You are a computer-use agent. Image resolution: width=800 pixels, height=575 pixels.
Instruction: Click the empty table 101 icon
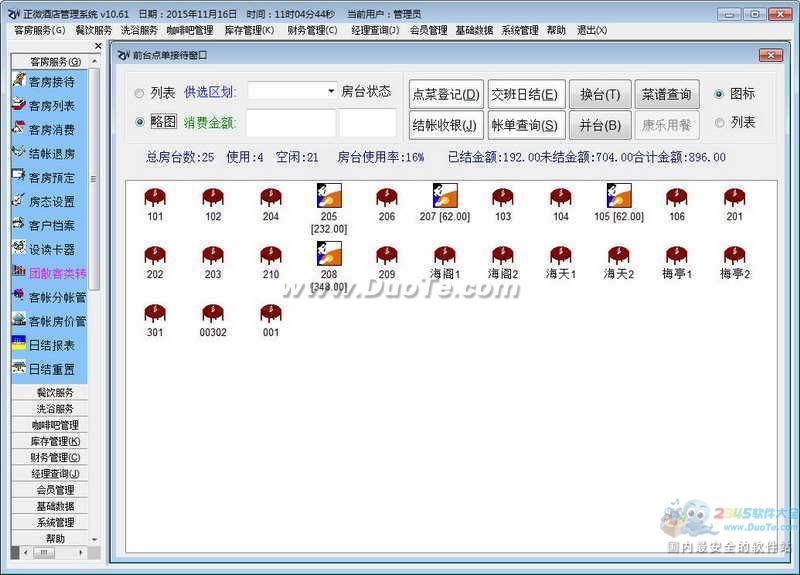pyautogui.click(x=154, y=198)
